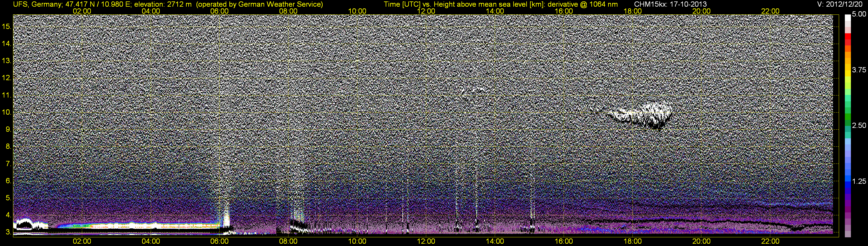Click the color scale value '3.75'

pos(859,70)
